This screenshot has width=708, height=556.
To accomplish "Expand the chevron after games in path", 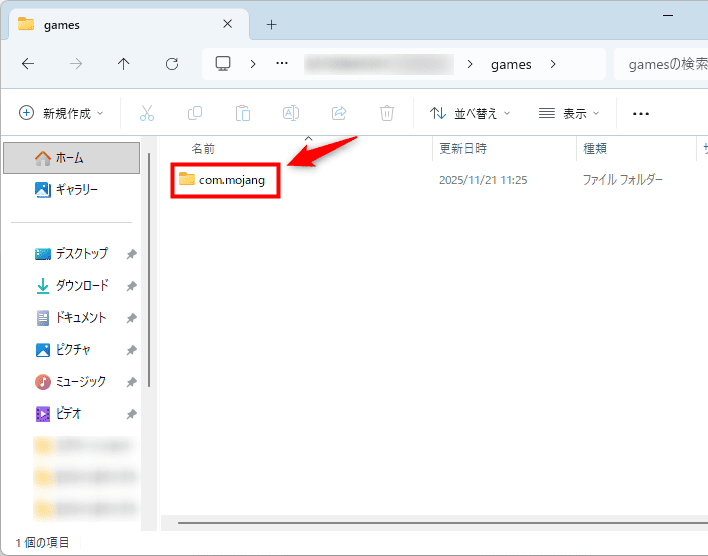I will (x=553, y=64).
